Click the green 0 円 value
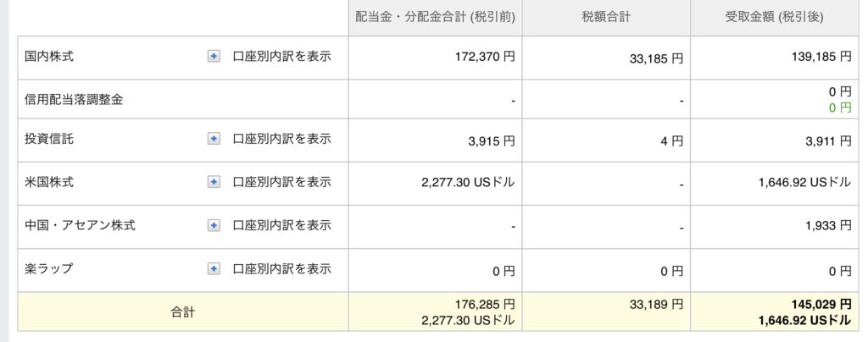 point(838,108)
